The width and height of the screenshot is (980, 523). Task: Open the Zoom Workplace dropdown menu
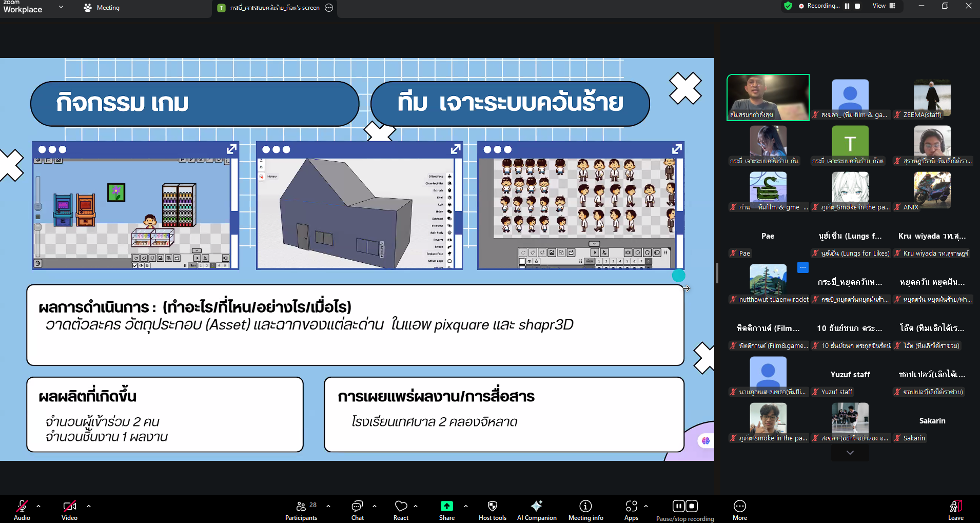[x=61, y=7]
